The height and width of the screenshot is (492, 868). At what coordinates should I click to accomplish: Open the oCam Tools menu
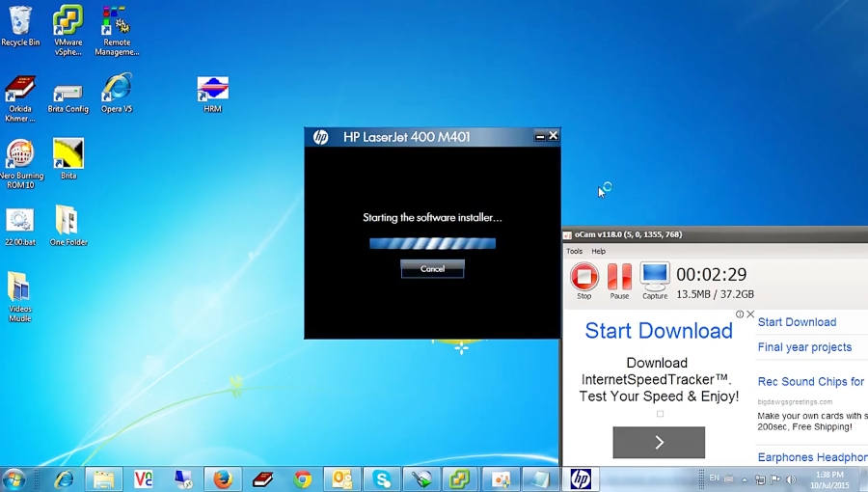[x=574, y=251]
